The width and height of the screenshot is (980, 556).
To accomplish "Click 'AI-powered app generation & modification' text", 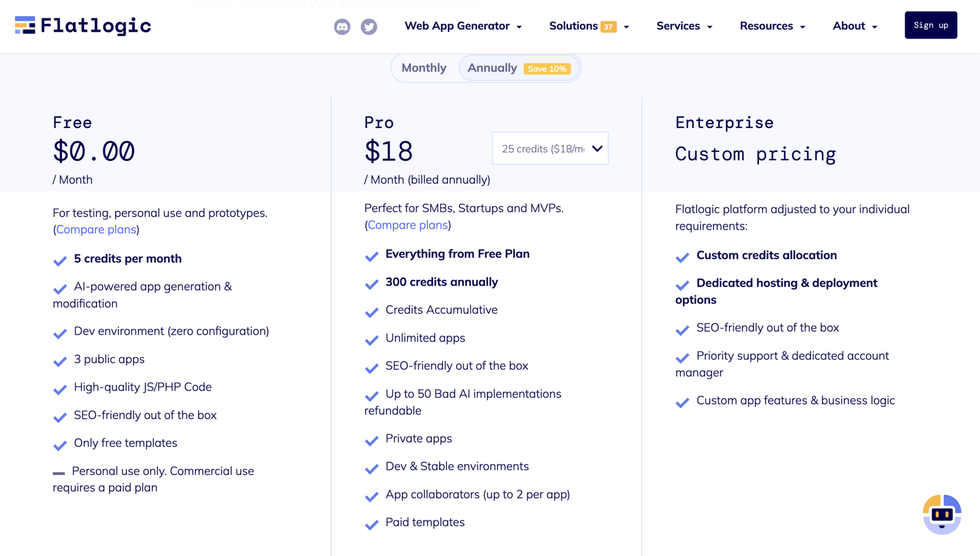I will pyautogui.click(x=142, y=295).
